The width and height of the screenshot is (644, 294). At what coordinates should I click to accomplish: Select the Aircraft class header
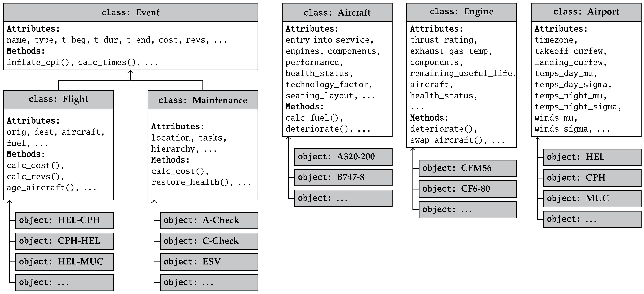tap(337, 12)
